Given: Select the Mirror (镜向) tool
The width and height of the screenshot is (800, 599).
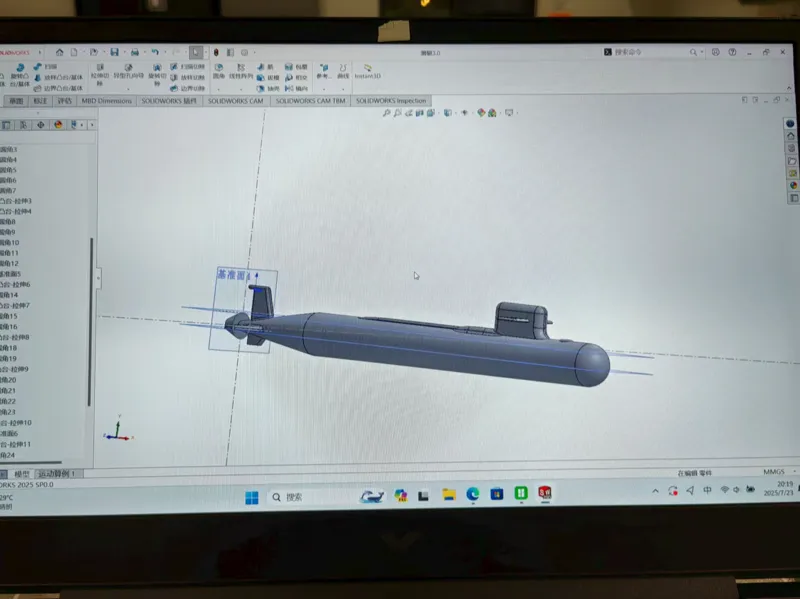Looking at the screenshot, I should tap(296, 88).
